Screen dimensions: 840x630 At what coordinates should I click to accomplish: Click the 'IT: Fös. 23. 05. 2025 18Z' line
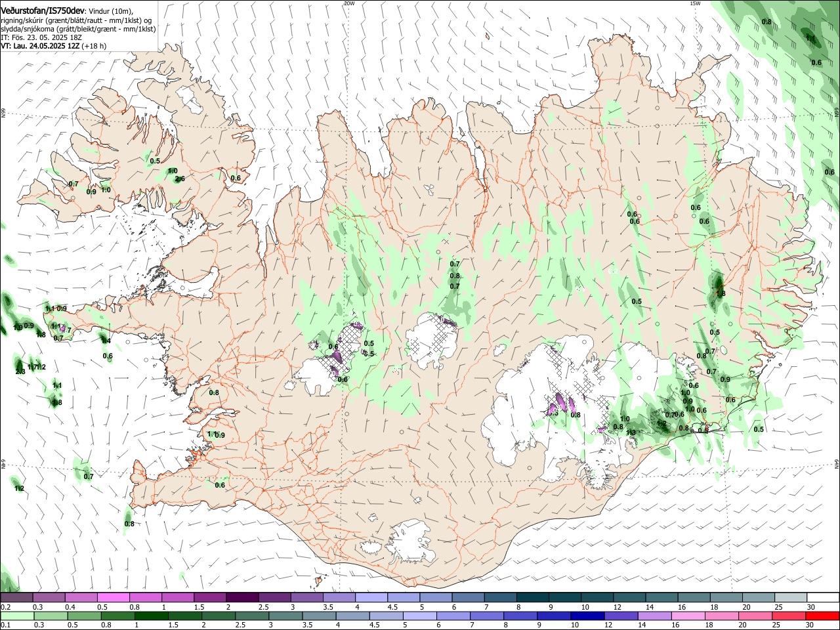tap(41, 37)
